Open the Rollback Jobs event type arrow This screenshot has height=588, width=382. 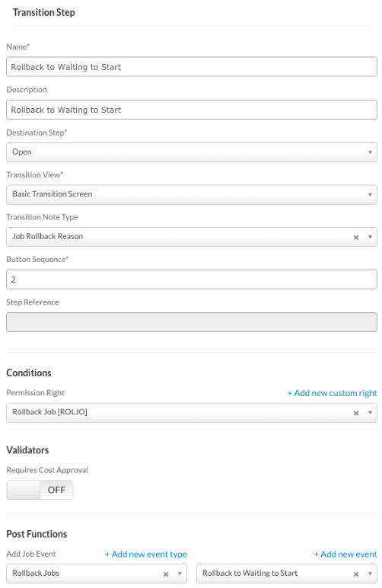[180, 574]
